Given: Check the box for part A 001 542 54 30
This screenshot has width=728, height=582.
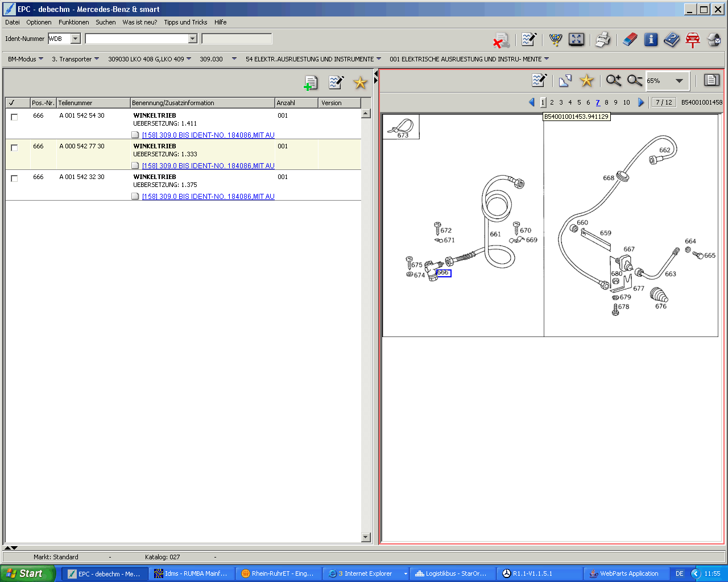Looking at the screenshot, I should tap(15, 117).
